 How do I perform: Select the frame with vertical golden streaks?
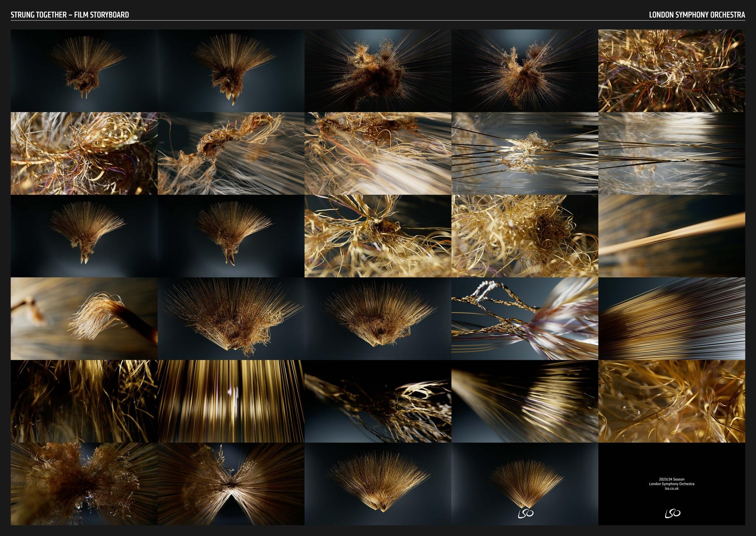(231, 401)
